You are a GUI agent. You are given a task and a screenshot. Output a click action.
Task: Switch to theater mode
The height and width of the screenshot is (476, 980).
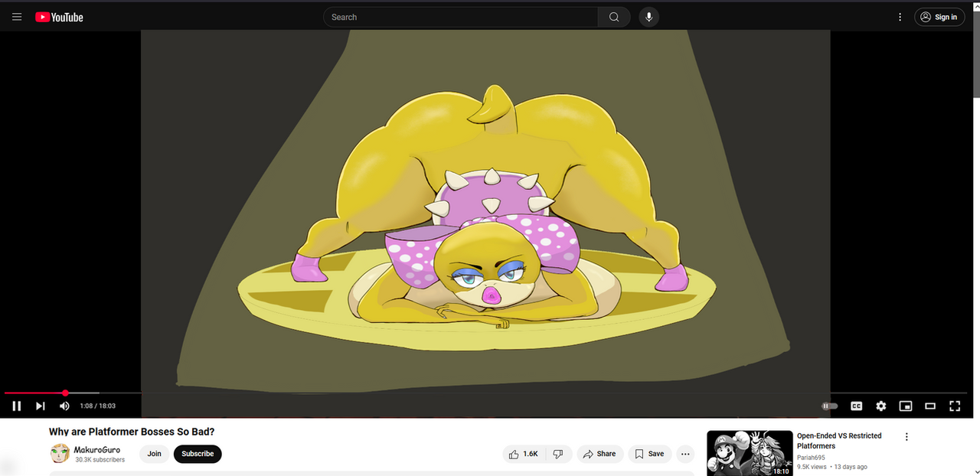[930, 406]
